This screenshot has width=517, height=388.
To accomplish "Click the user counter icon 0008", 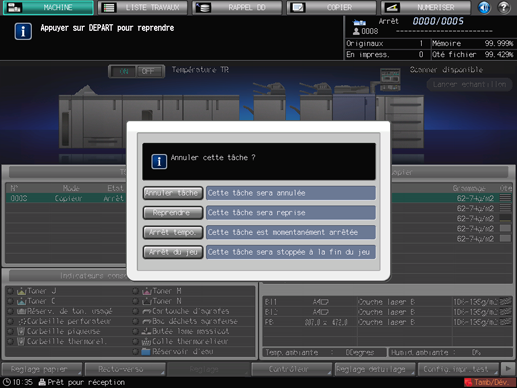I will tap(356, 31).
